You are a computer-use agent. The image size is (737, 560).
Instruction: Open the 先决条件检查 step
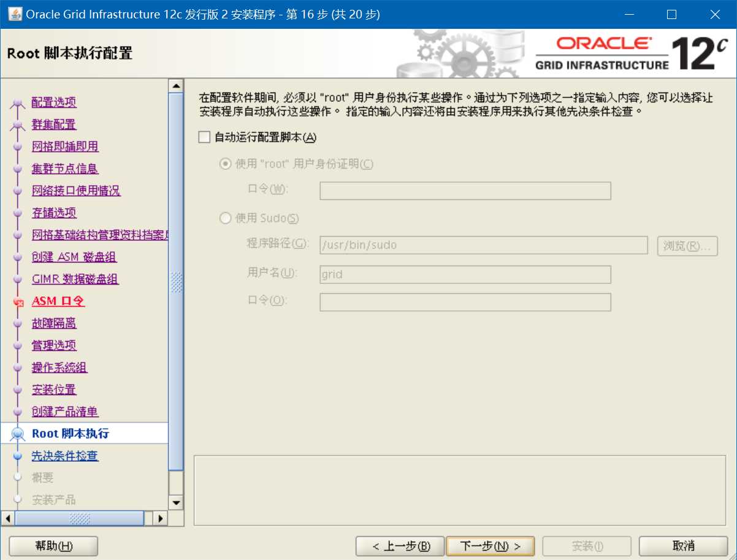click(x=65, y=456)
